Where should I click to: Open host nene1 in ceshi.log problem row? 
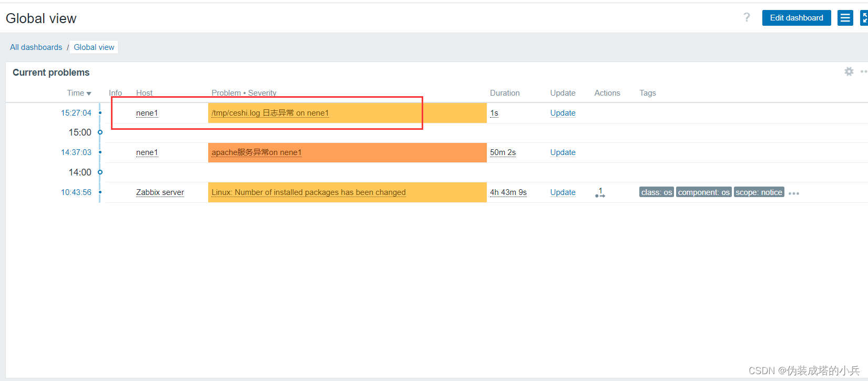pos(147,113)
